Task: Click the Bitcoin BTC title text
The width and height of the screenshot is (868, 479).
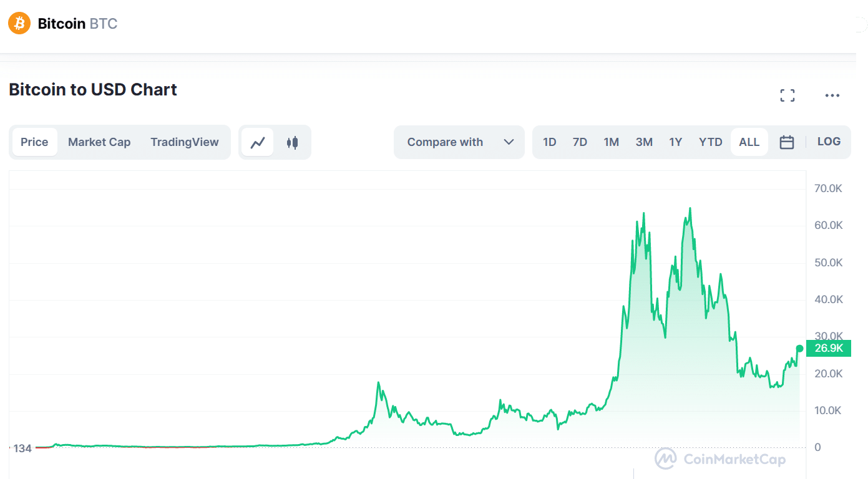Action: (x=78, y=24)
